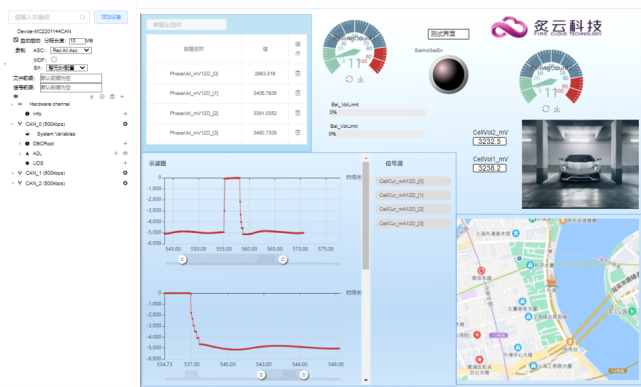Screen dimensions: 641x387
Task: Select the Info tree item
Action: [37, 114]
